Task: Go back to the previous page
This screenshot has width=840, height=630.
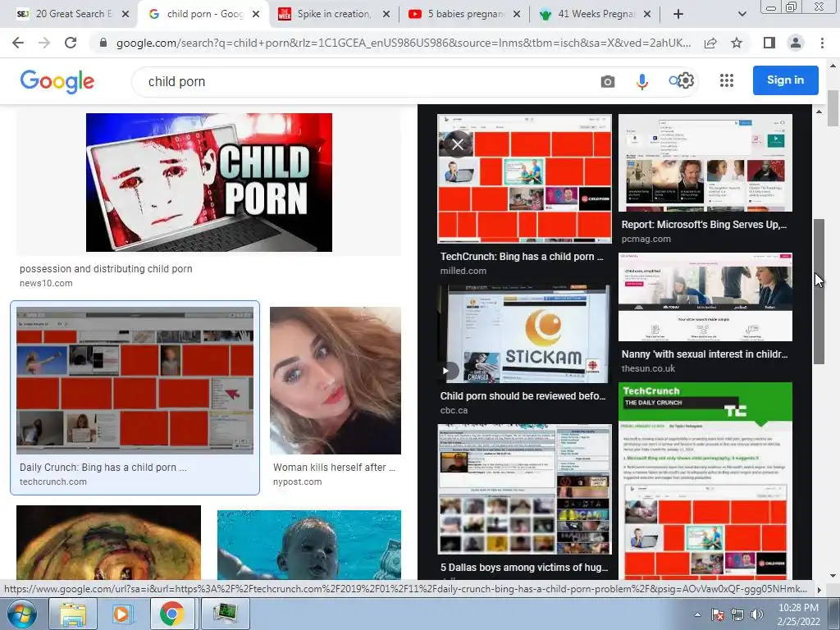Action: 18,43
